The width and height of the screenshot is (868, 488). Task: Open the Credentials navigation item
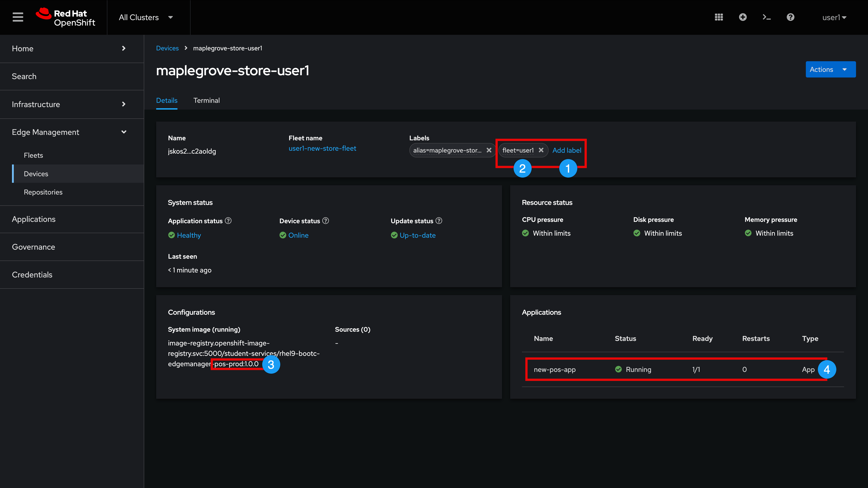[x=72, y=275]
